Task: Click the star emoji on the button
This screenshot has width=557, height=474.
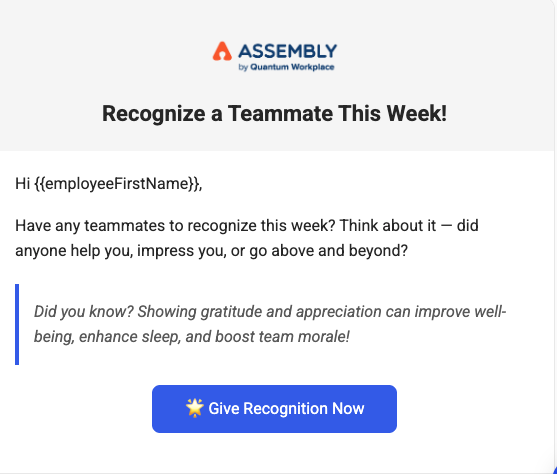Action: (195, 408)
